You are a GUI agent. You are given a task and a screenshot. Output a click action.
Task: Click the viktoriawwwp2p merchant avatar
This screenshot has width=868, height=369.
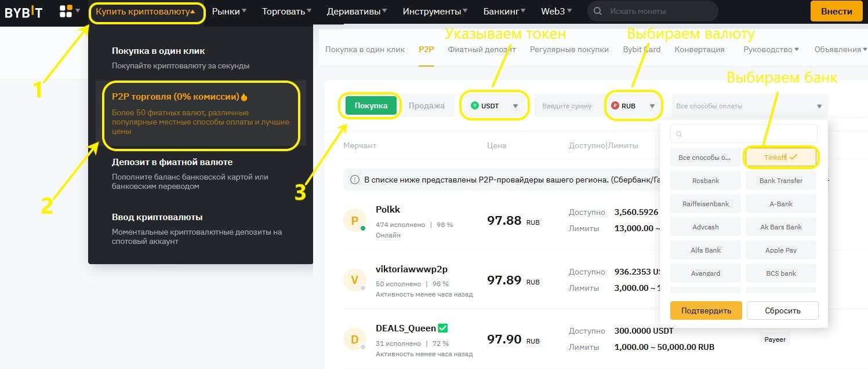point(354,280)
